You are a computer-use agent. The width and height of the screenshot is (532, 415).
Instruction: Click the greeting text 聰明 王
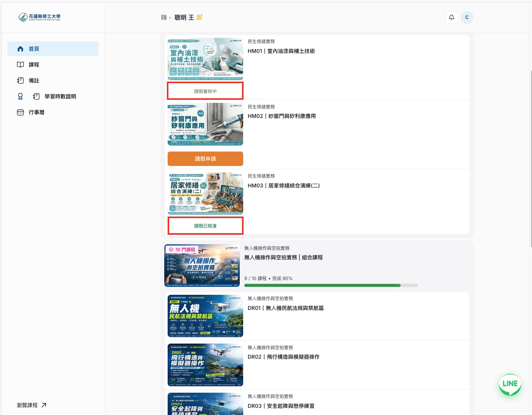(x=184, y=17)
